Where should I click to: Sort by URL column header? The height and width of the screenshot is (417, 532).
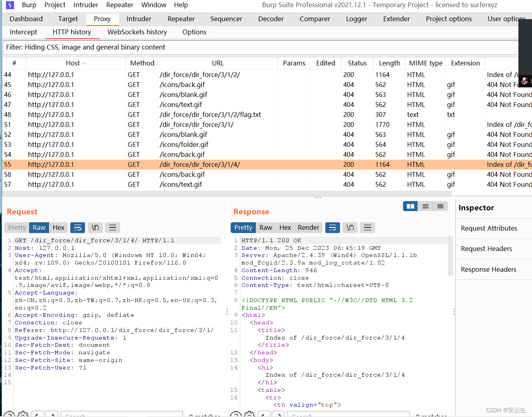(218, 63)
